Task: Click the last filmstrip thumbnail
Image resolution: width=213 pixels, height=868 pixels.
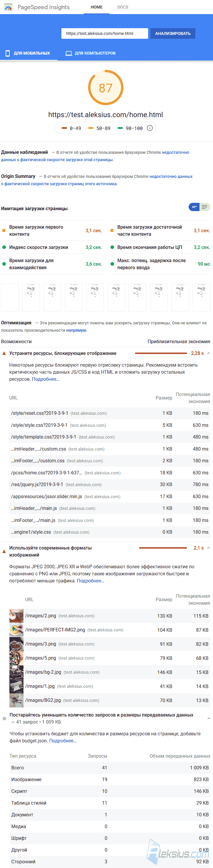Action: point(202,297)
